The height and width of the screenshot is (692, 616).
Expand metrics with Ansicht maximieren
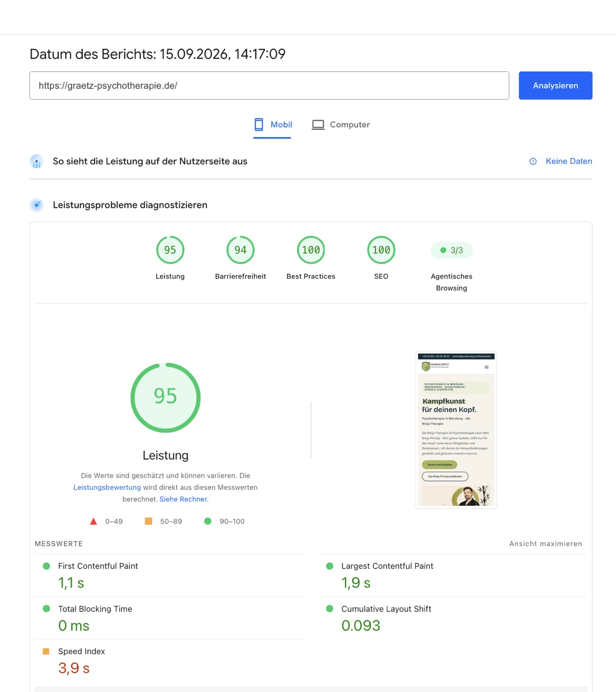click(546, 544)
